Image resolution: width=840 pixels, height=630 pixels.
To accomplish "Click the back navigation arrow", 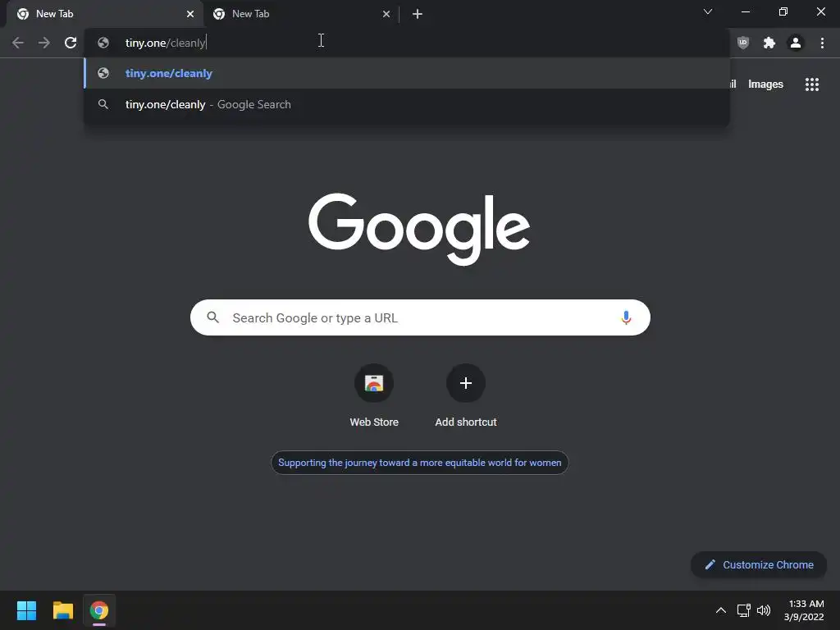I will click(x=18, y=43).
